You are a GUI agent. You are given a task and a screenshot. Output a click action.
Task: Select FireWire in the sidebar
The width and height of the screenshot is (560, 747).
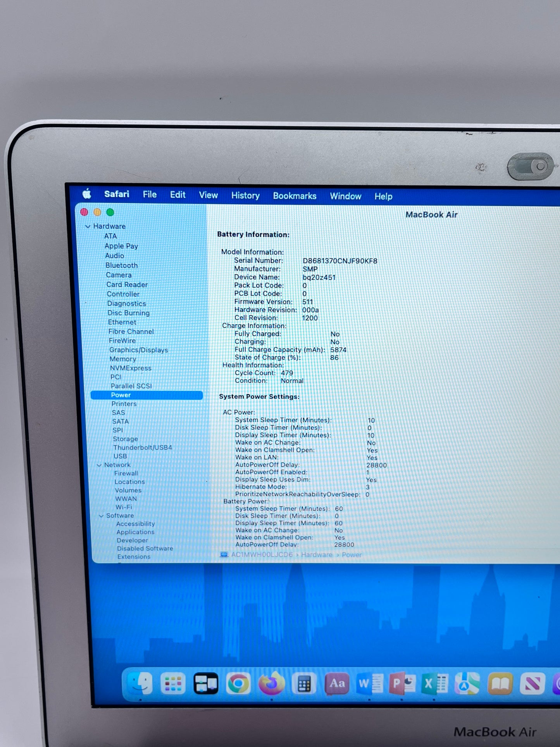[122, 341]
